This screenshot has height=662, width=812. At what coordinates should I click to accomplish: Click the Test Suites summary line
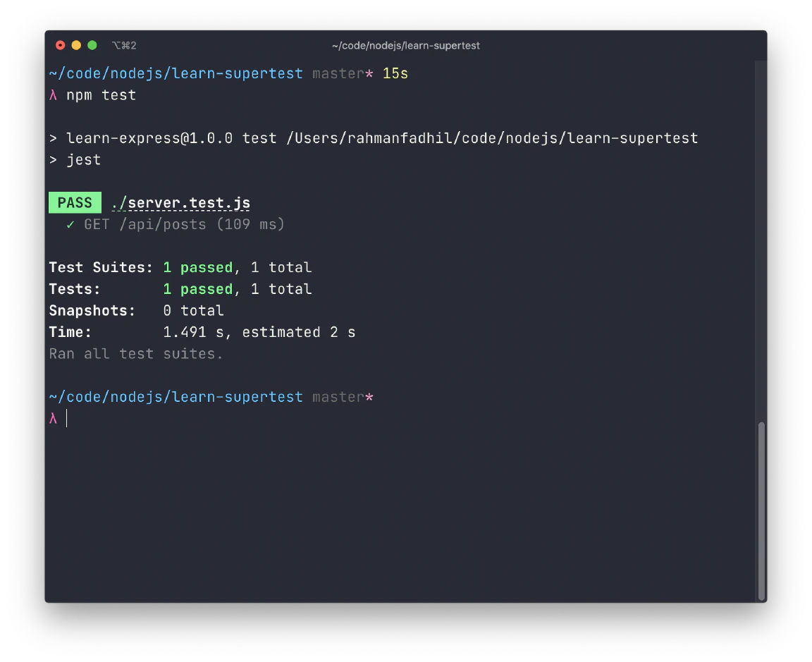click(x=180, y=268)
